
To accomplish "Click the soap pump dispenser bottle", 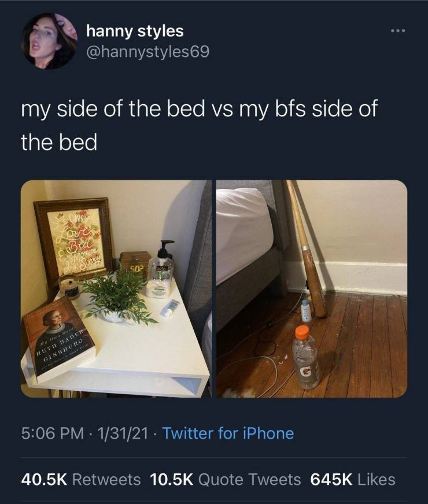I will pyautogui.click(x=161, y=269).
